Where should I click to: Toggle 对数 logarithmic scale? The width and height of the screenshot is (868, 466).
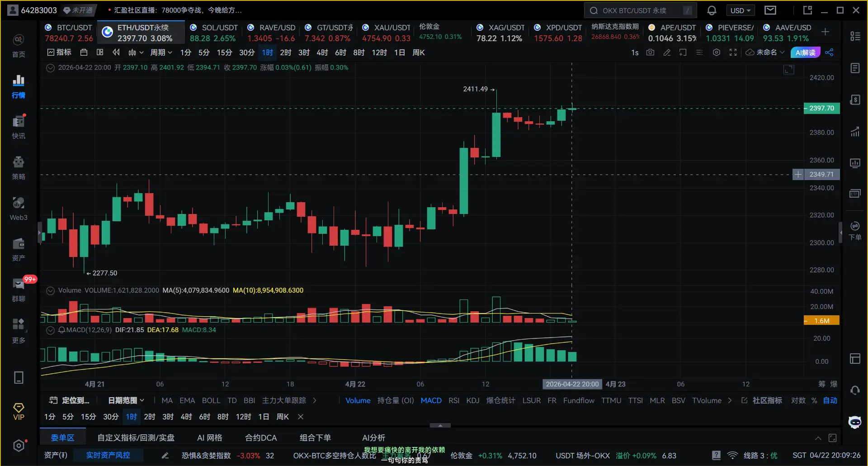(x=798, y=400)
